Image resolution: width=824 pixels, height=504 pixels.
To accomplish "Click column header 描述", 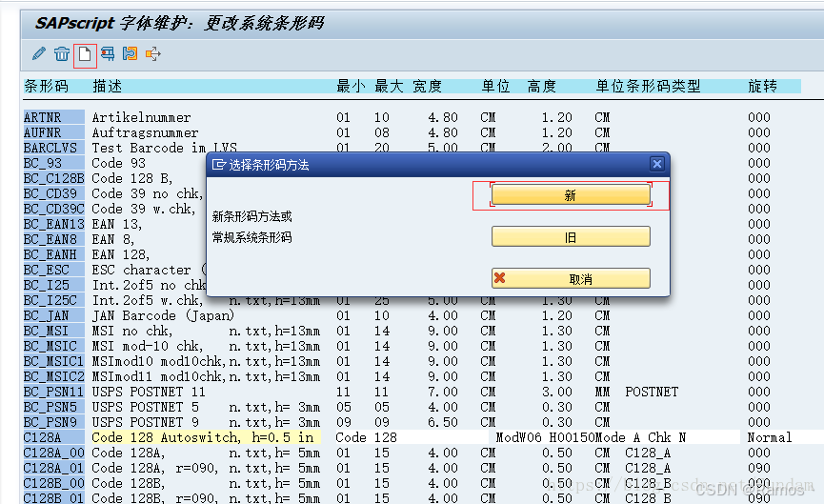I will click(108, 86).
